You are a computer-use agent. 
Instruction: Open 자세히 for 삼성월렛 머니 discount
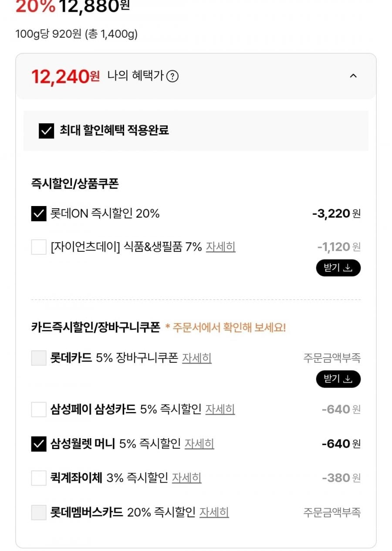pyautogui.click(x=199, y=444)
